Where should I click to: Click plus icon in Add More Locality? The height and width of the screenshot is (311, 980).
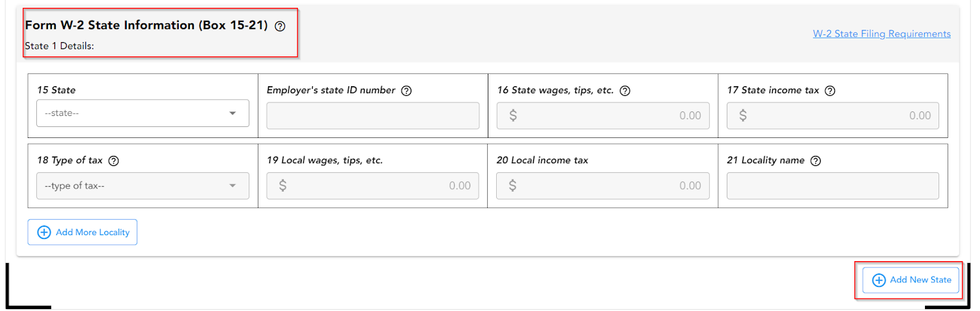(44, 233)
